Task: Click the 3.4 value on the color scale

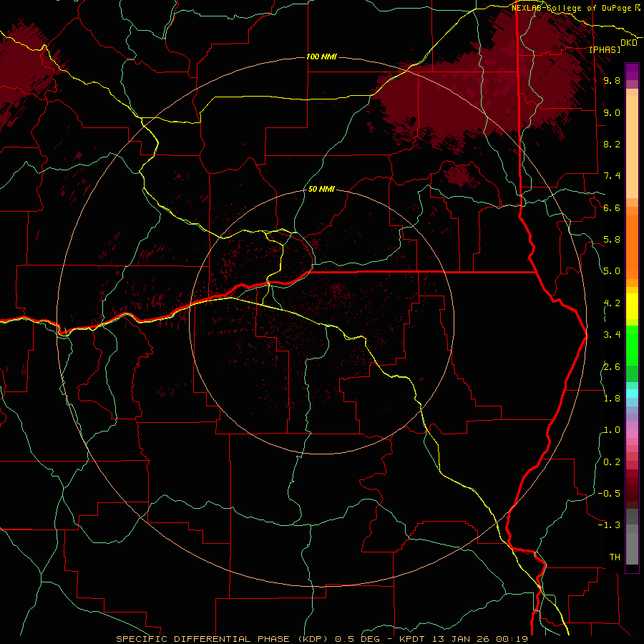Action: [612, 335]
